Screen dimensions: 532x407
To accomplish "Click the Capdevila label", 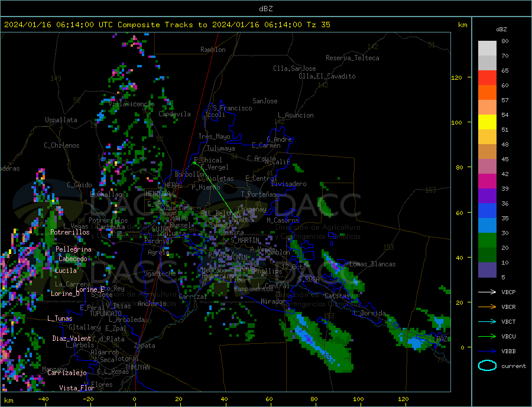I will [x=175, y=114].
